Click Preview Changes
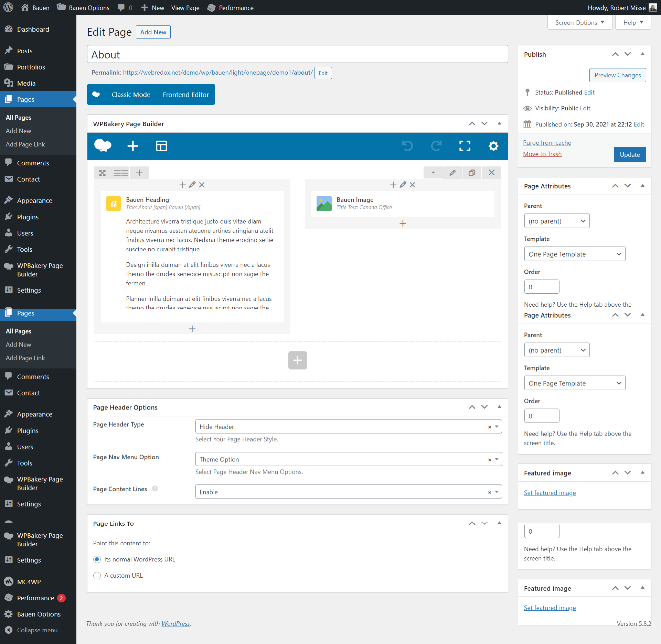Screen dimensions: 661x644 (x=618, y=75)
